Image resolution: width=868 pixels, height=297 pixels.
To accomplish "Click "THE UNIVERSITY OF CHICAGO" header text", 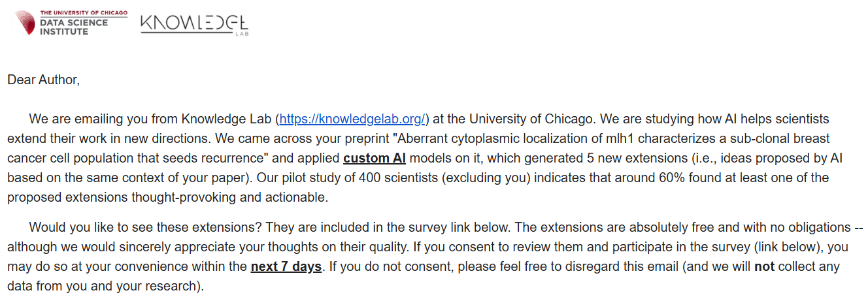I will click(84, 13).
